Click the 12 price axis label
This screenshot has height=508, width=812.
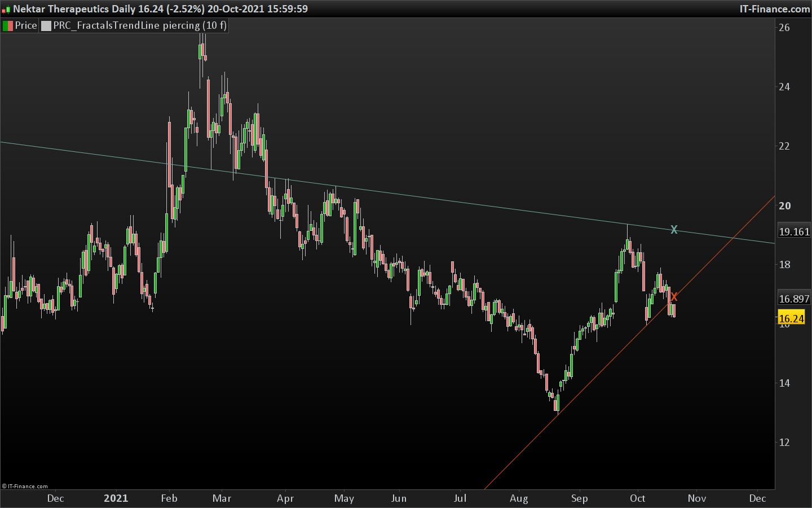coord(784,443)
